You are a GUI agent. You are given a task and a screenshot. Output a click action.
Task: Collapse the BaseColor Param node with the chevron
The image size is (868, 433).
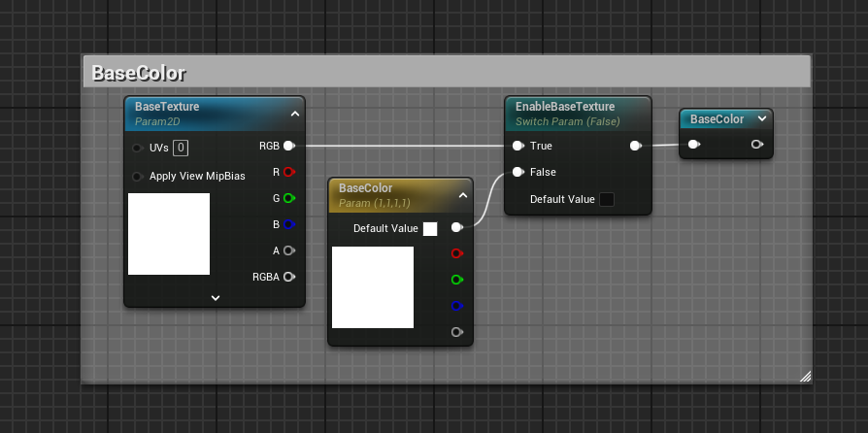click(463, 195)
